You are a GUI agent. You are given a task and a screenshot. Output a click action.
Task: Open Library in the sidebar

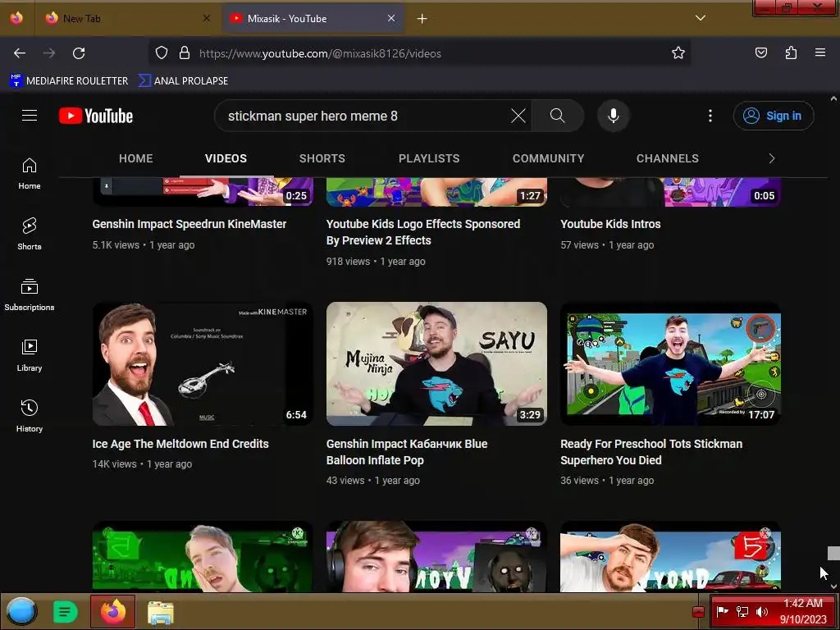pyautogui.click(x=30, y=356)
